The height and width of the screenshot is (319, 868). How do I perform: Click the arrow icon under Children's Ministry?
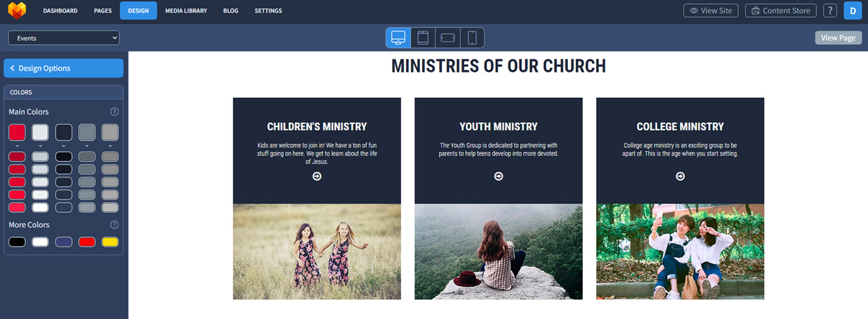tap(317, 177)
